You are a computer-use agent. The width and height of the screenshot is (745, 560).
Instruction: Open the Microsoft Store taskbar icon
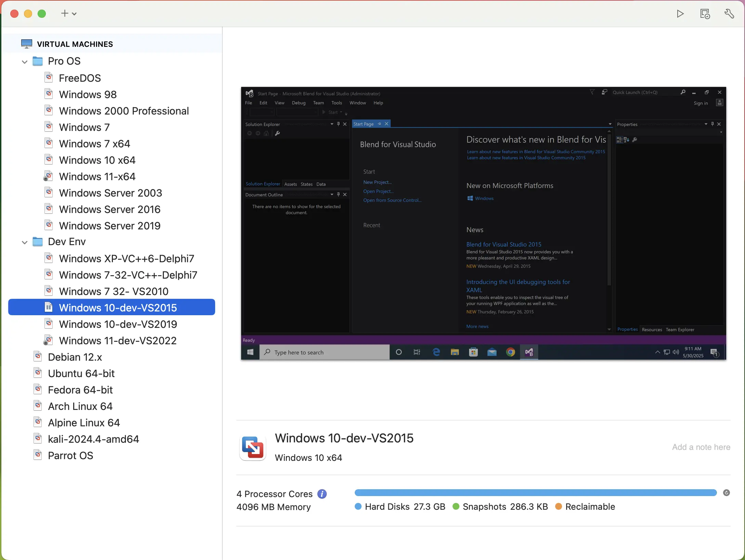click(x=473, y=352)
